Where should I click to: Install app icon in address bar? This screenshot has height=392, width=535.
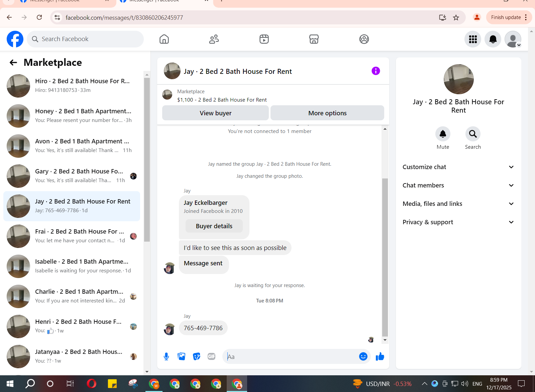point(442,17)
